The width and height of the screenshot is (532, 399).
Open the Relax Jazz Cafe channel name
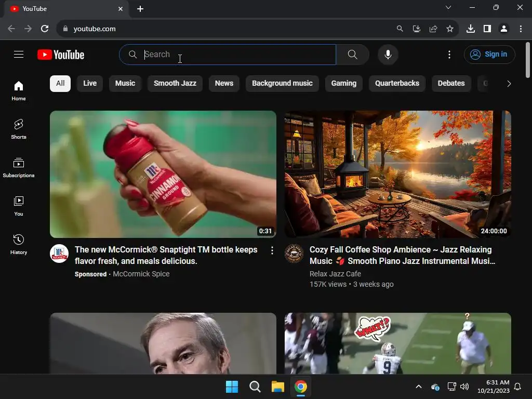tap(335, 274)
